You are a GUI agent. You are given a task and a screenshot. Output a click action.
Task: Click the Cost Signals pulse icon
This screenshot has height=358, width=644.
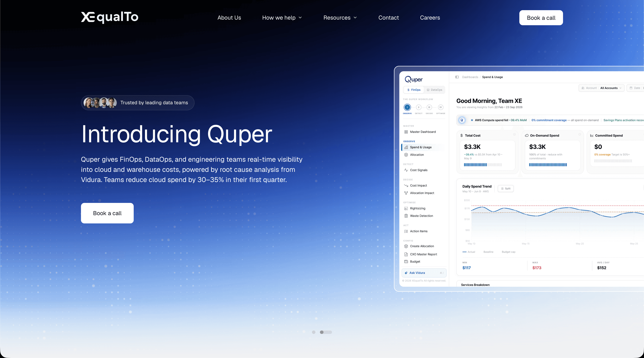pos(406,170)
